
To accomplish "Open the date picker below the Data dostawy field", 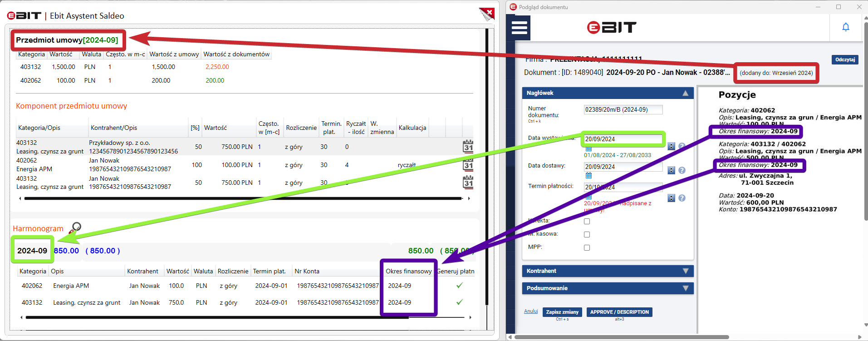I will [588, 175].
